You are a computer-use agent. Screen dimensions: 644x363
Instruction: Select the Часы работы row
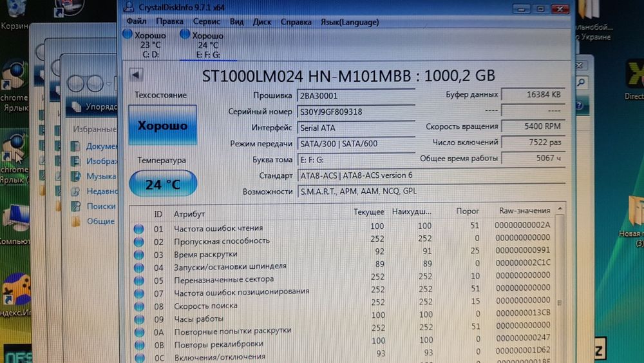343,317
